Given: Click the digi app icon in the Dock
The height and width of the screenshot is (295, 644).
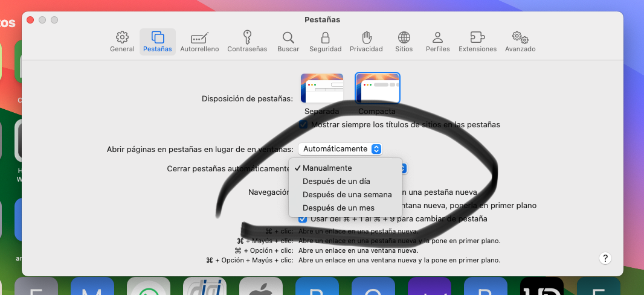Looking at the screenshot, I should 205,286.
